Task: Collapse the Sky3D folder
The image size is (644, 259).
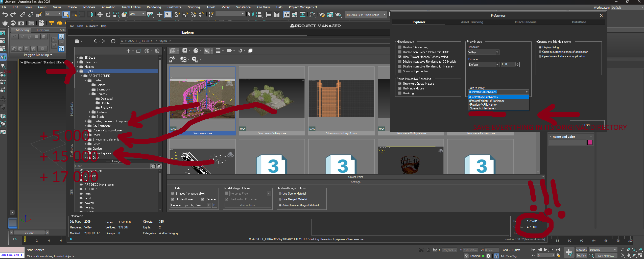Action: click(x=77, y=71)
